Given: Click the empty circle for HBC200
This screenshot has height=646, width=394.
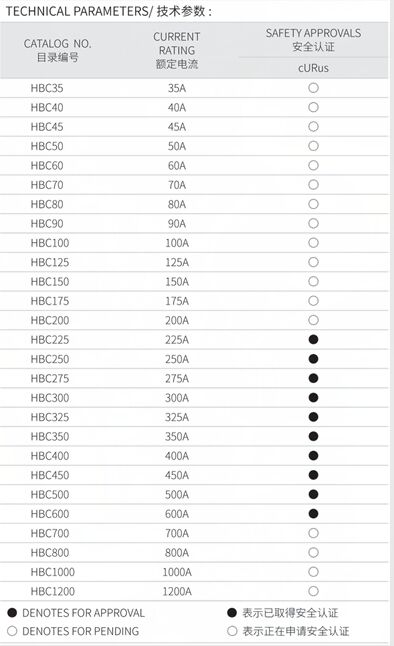Looking at the screenshot, I should tap(313, 320).
